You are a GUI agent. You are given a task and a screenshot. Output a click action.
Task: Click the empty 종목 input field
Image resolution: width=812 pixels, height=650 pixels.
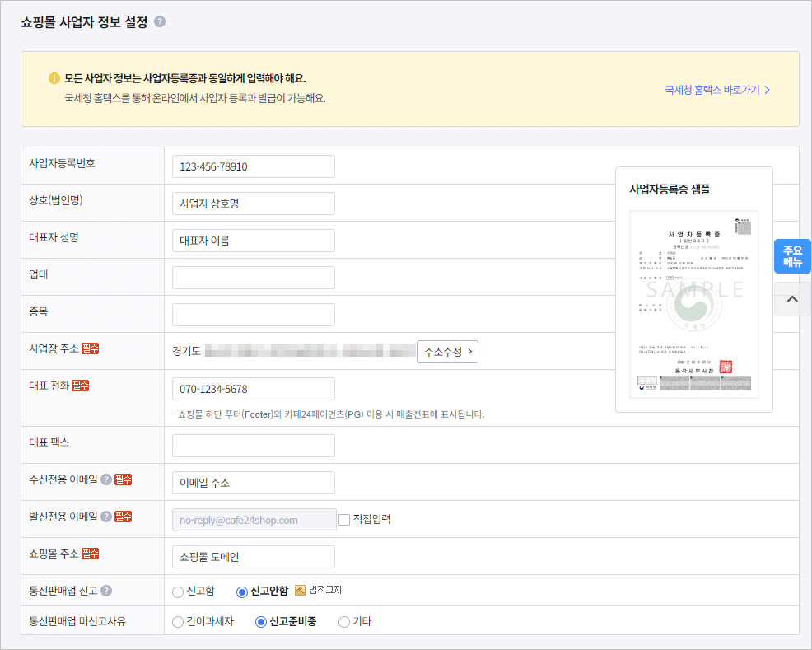pos(253,315)
